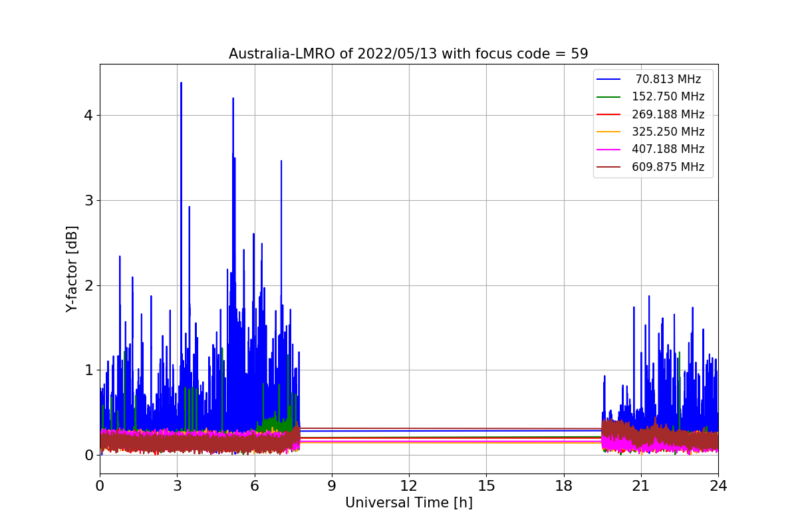Click the red line swatch in legend

pos(609,114)
